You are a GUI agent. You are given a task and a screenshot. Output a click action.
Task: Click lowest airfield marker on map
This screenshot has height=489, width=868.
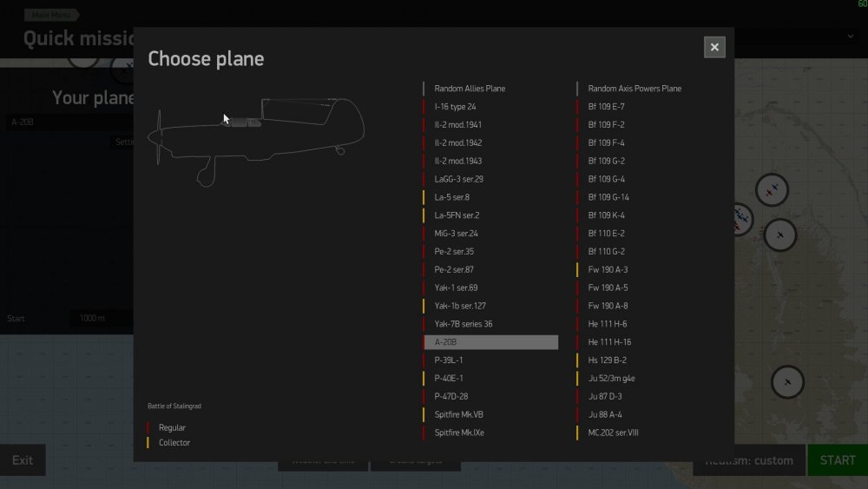click(x=787, y=382)
